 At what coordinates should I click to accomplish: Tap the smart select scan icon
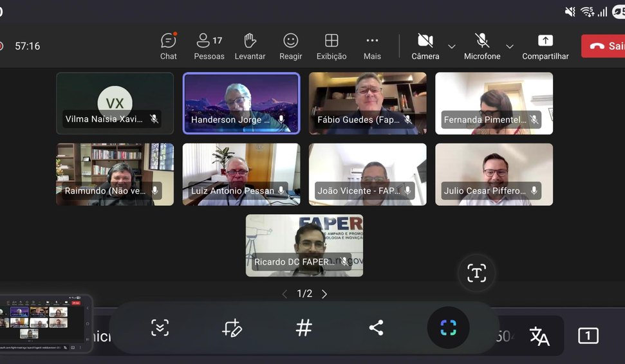click(x=448, y=328)
